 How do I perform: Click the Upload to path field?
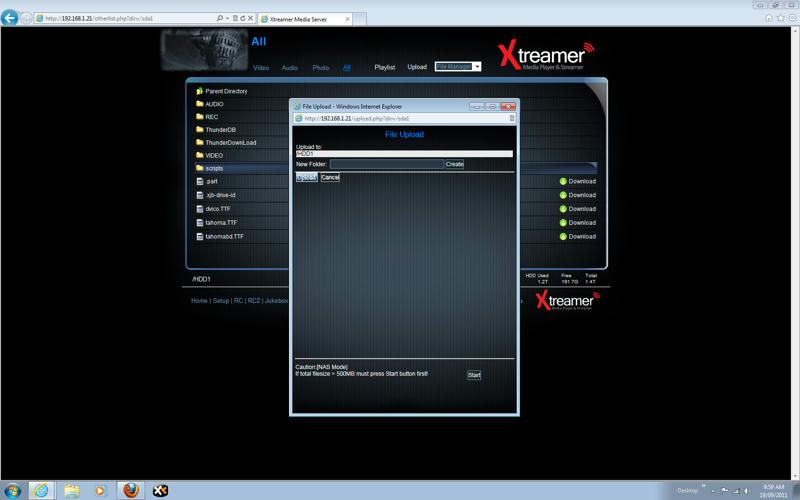click(x=404, y=154)
